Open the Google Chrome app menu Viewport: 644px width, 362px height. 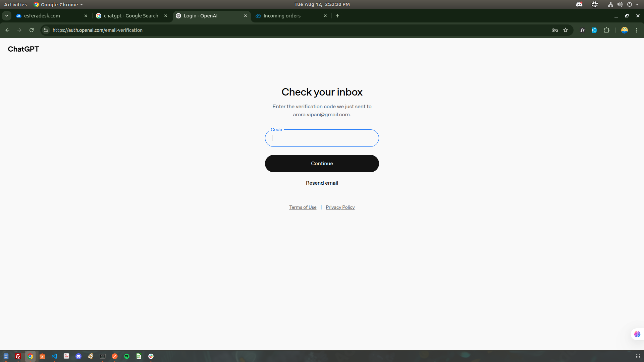[x=59, y=5]
